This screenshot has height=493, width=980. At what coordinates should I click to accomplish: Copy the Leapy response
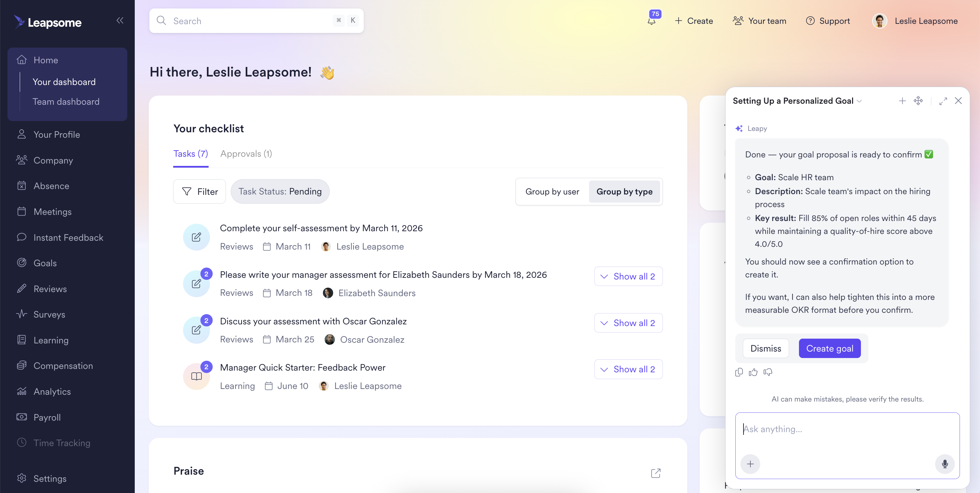[x=739, y=372]
